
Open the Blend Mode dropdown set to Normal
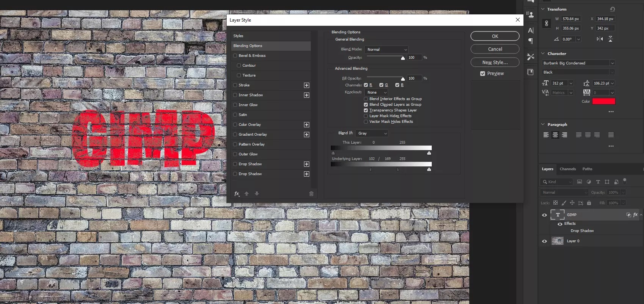[387, 50]
